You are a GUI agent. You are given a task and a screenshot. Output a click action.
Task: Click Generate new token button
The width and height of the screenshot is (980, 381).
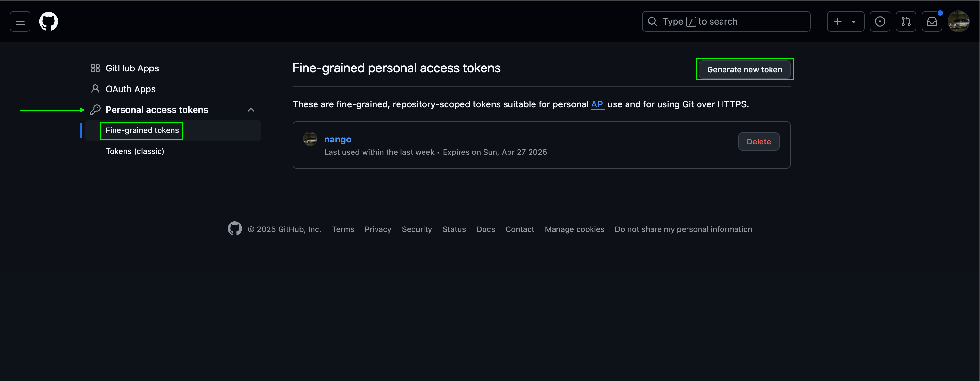(x=744, y=70)
